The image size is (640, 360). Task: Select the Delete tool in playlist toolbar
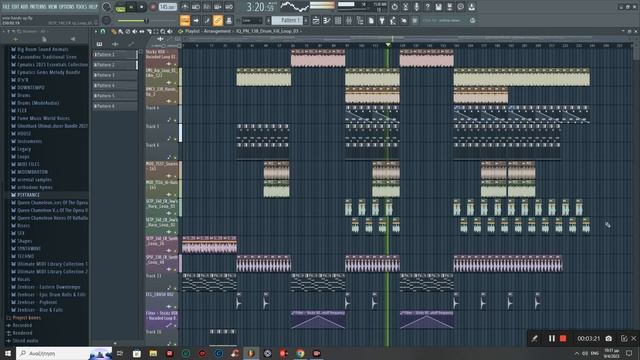coord(127,31)
